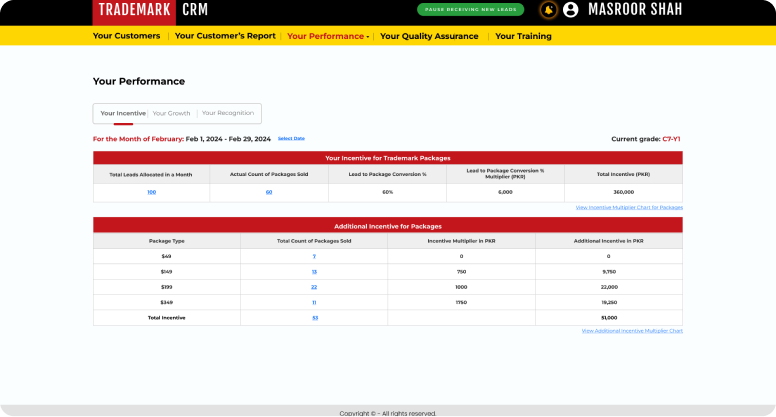The height and width of the screenshot is (417, 776).
Task: Open the user profile avatar icon
Action: pyautogui.click(x=571, y=10)
